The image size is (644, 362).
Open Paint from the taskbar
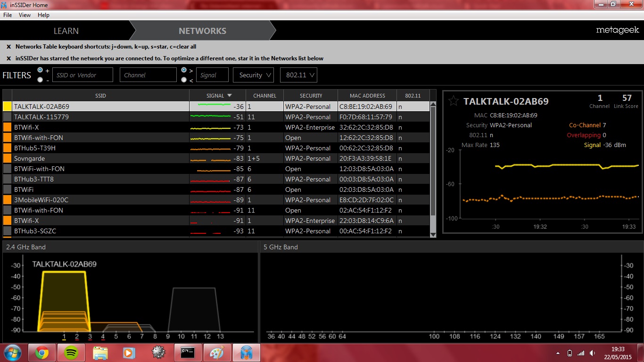tap(217, 353)
